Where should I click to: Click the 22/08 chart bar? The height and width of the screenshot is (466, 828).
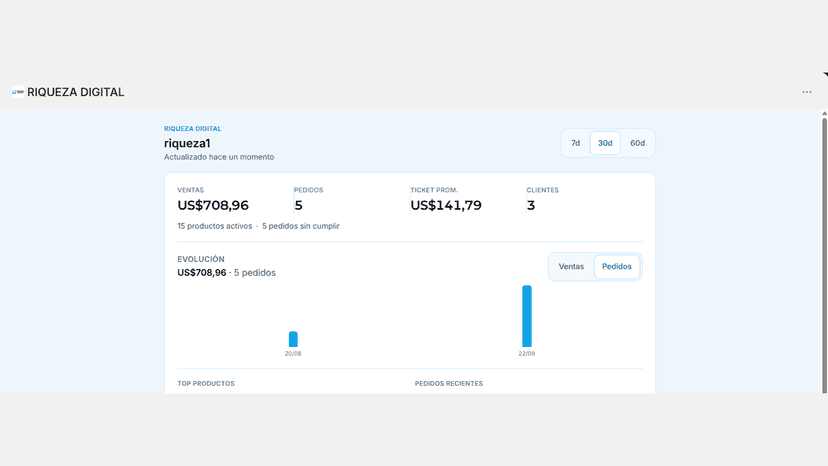(527, 316)
